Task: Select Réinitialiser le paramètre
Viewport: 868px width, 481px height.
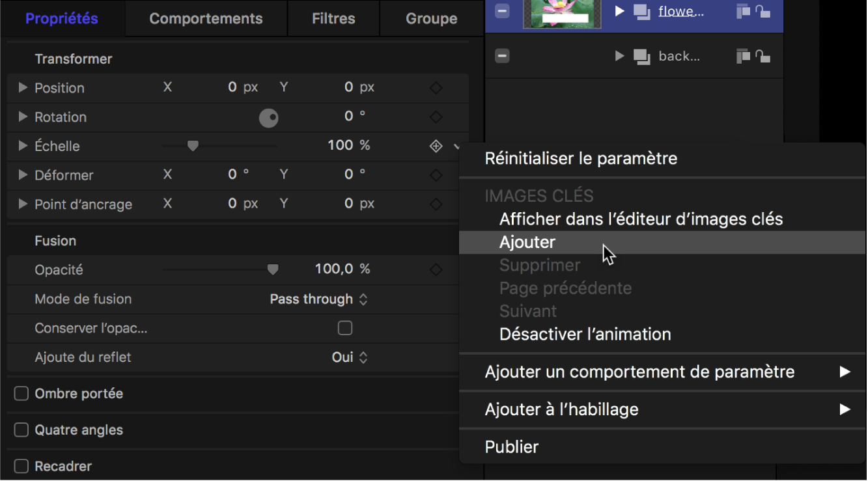Action: (580, 158)
